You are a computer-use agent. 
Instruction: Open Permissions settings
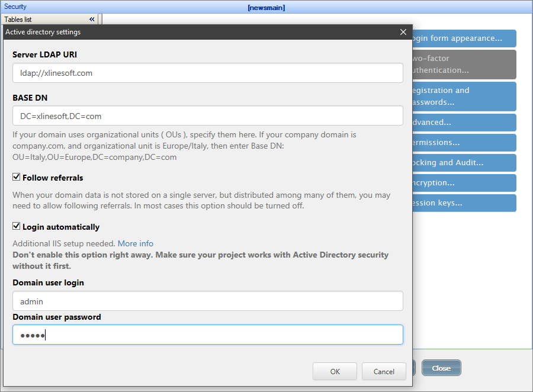[x=474, y=142]
